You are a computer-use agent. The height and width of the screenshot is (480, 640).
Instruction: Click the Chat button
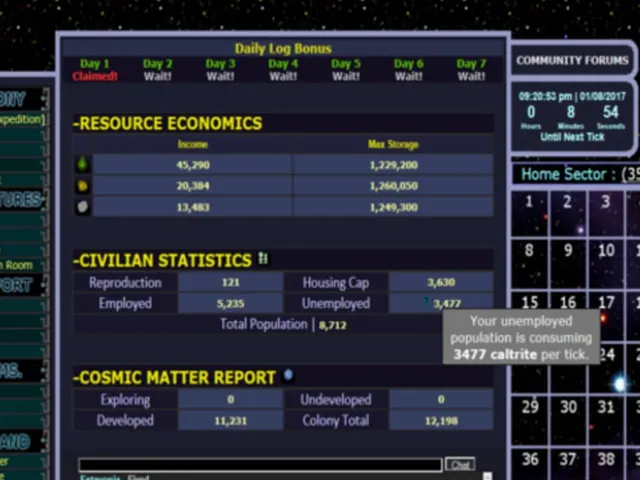click(460, 465)
